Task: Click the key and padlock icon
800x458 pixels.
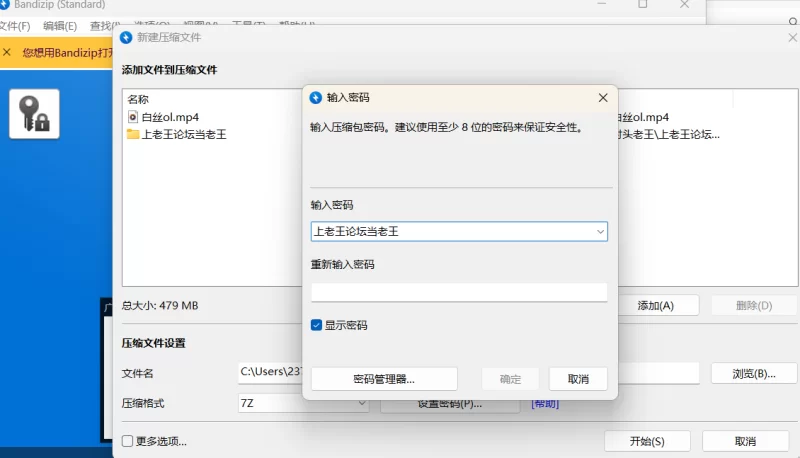Action: [x=34, y=114]
